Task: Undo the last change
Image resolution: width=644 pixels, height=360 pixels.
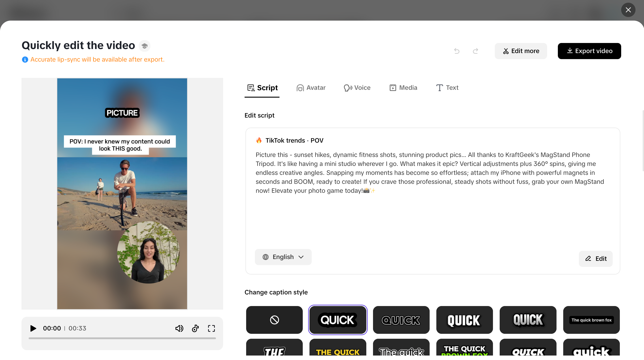Action: coord(457,51)
